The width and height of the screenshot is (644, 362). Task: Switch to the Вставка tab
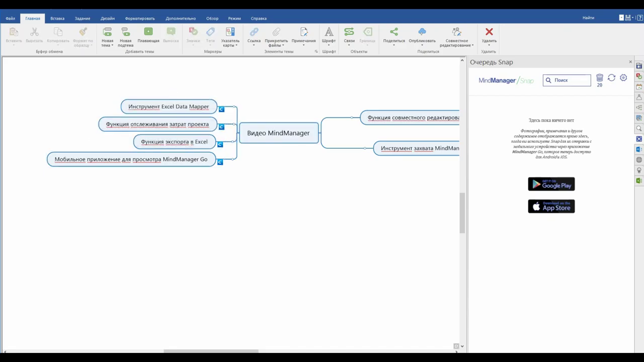[57, 18]
